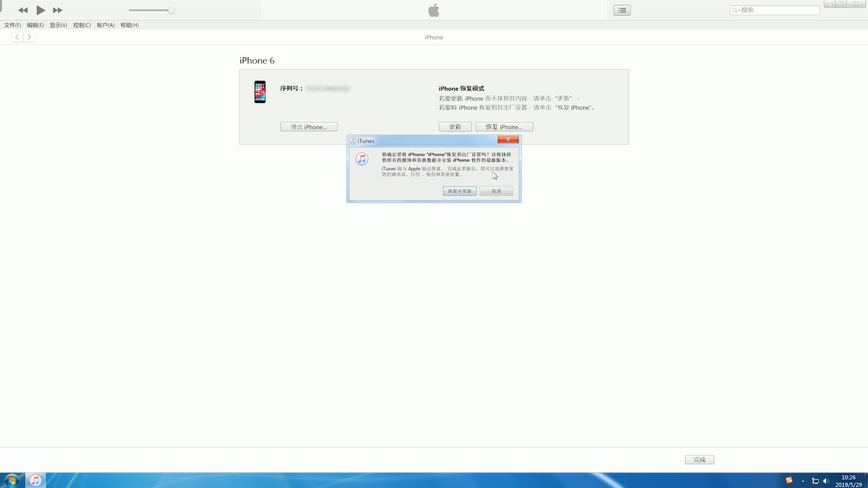Click the 完成 button at the bottom
Image resolution: width=868 pixels, height=488 pixels.
pos(699,460)
